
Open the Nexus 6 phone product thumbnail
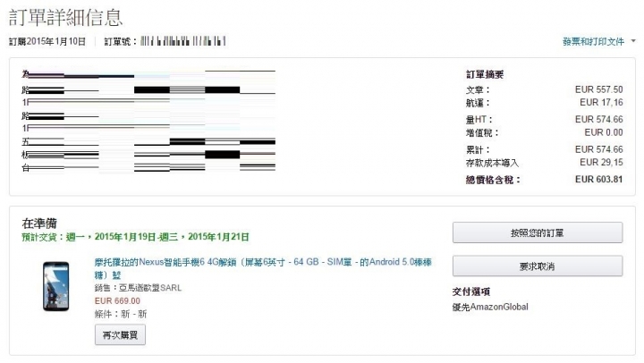(55, 286)
